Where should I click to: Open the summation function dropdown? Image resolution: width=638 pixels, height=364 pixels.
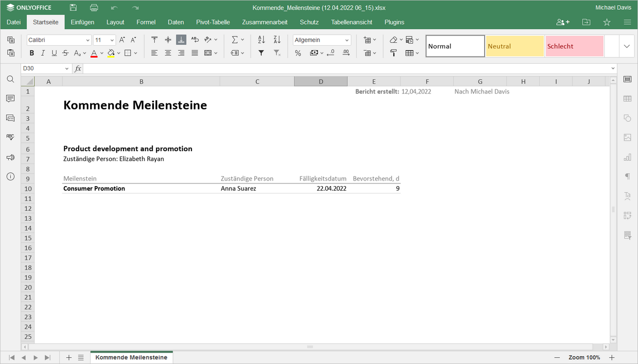pyautogui.click(x=242, y=40)
